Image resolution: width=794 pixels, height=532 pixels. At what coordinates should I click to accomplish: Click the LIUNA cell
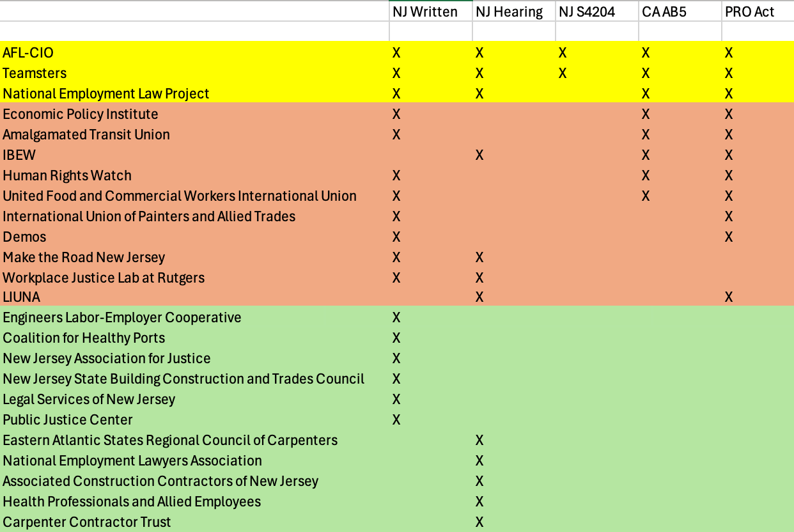pyautogui.click(x=194, y=297)
